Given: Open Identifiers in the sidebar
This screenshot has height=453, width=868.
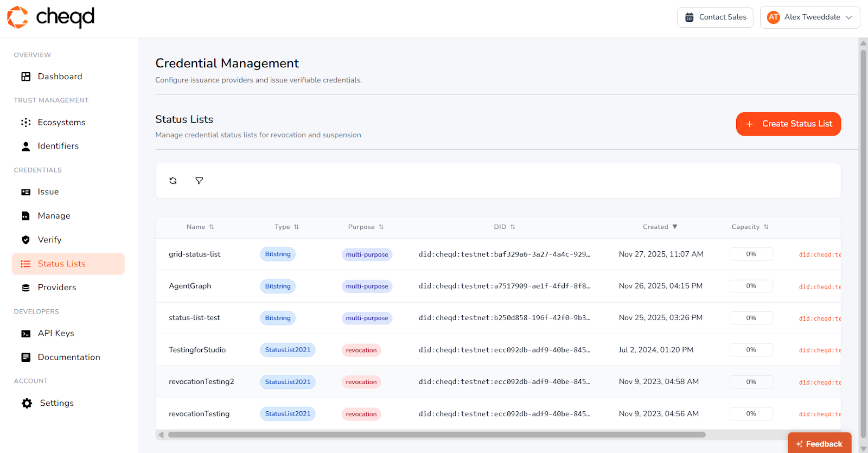Looking at the screenshot, I should [x=58, y=146].
